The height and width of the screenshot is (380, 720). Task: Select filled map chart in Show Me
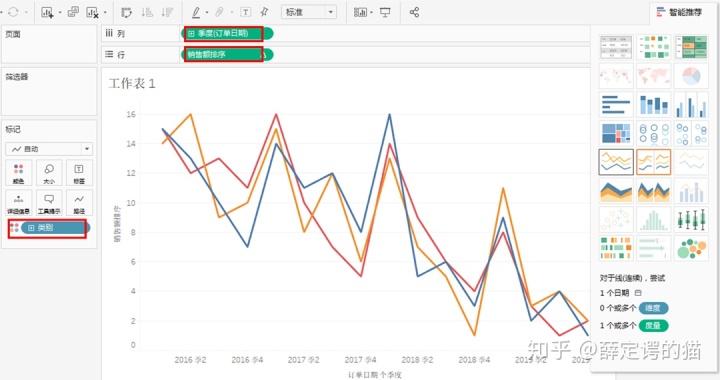pyautogui.click(x=653, y=76)
